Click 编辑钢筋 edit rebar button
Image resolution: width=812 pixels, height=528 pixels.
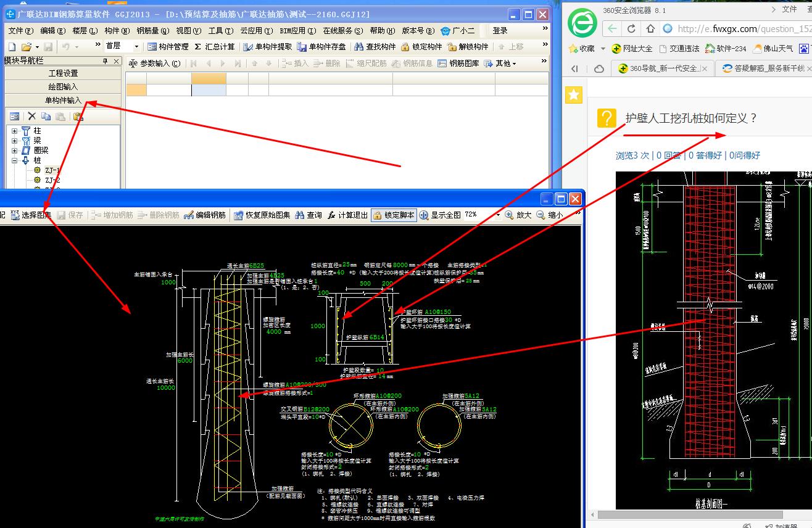click(x=205, y=215)
